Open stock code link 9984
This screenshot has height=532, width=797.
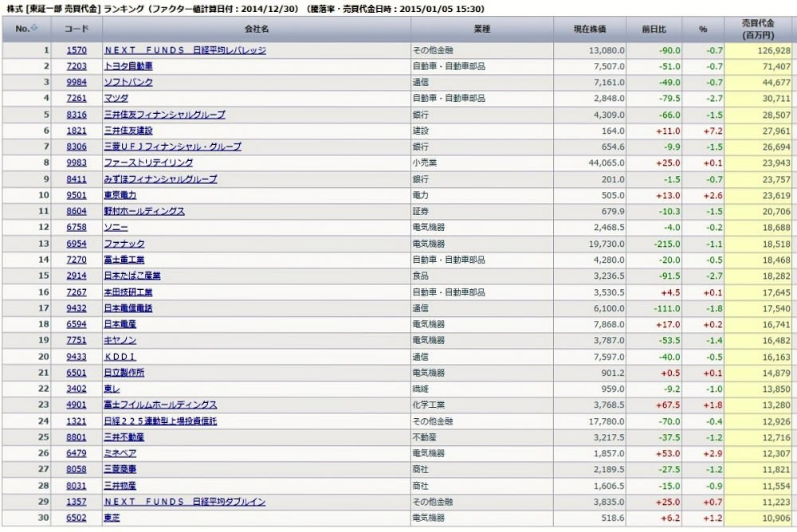[x=77, y=82]
